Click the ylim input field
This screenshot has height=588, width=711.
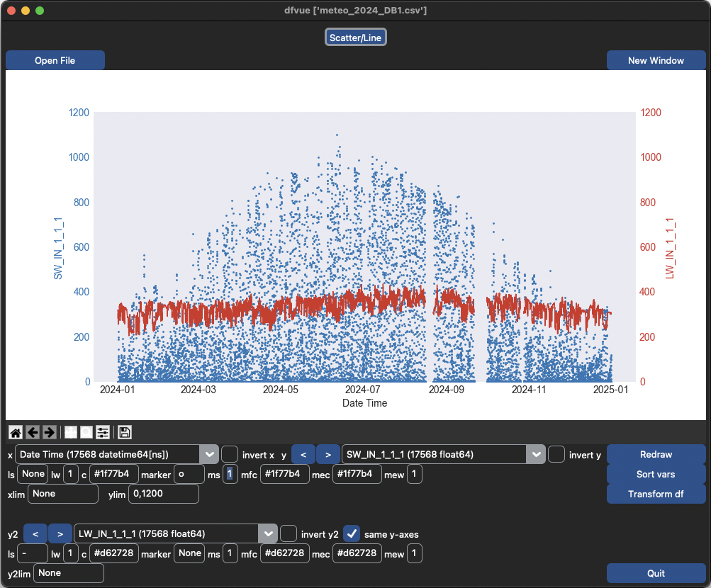[163, 494]
